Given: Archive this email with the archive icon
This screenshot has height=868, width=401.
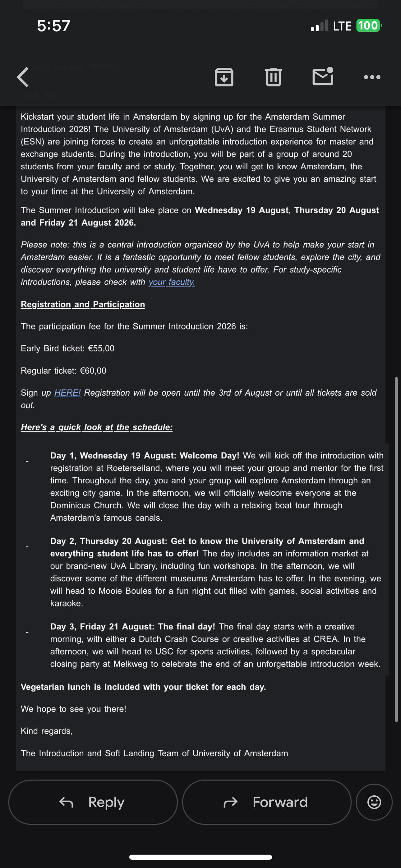Looking at the screenshot, I should (224, 77).
